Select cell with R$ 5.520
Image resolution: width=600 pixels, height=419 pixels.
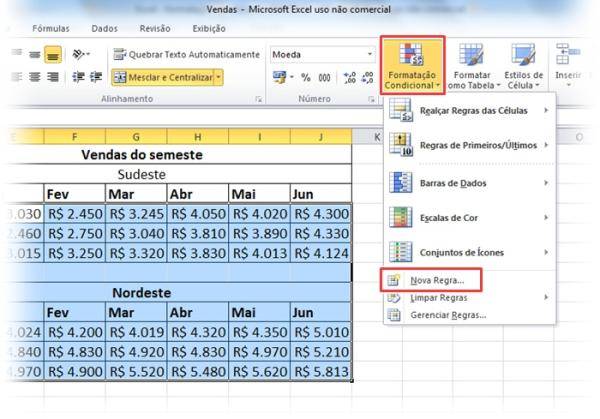(136, 372)
